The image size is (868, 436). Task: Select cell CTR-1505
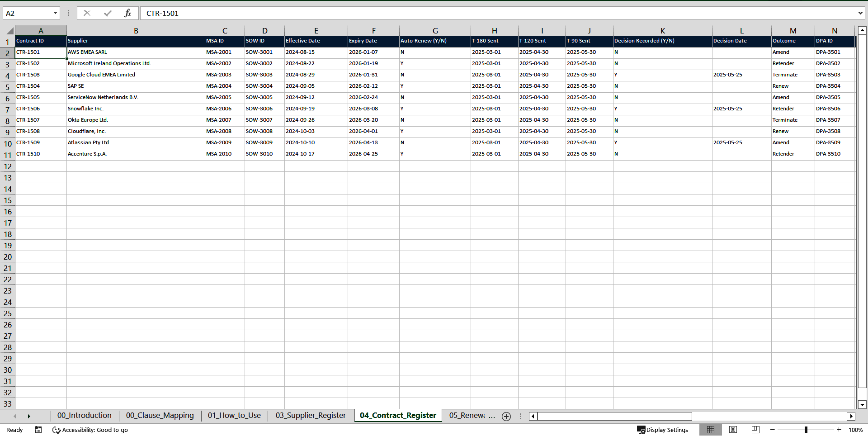click(x=41, y=98)
